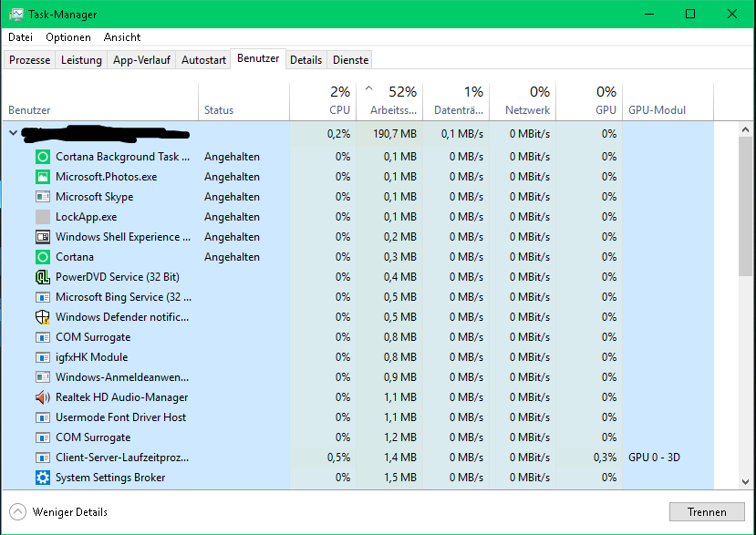Click the scrollbar up arrow
The image size is (756, 535).
(x=745, y=129)
